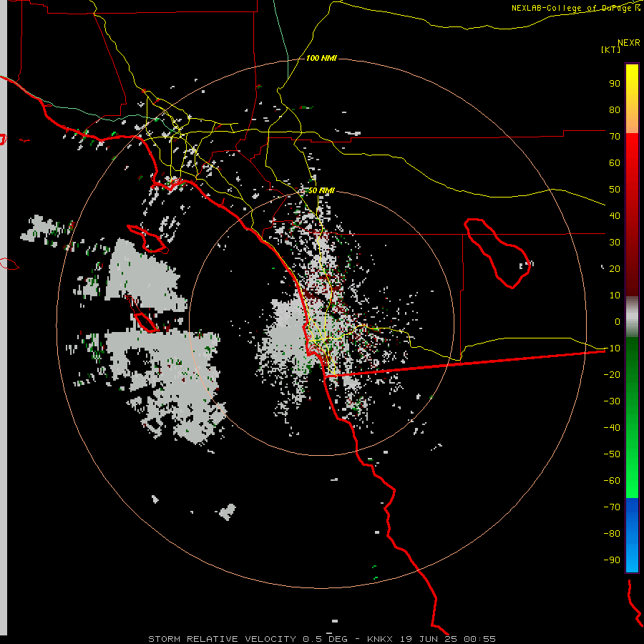Click the KNKX station identifier in the caption

pos(379,639)
